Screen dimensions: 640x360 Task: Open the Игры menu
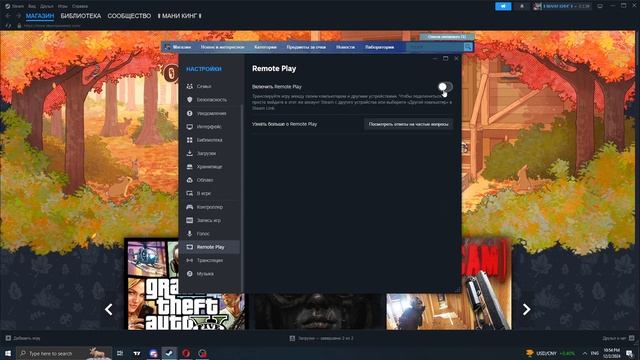pyautogui.click(x=62, y=6)
